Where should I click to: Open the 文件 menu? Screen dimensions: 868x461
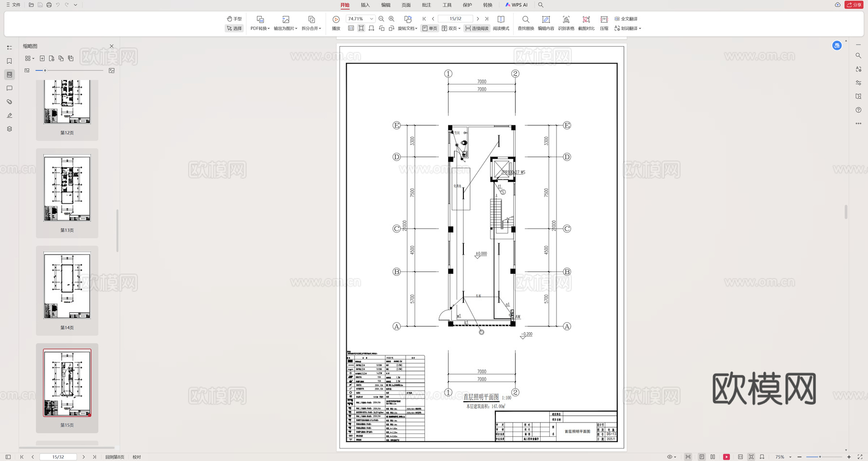13,5
